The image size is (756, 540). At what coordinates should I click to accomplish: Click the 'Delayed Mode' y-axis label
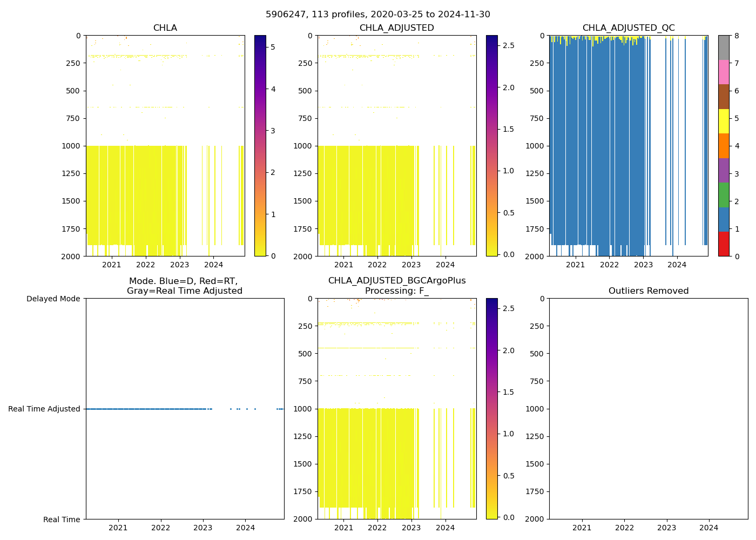[x=53, y=299]
